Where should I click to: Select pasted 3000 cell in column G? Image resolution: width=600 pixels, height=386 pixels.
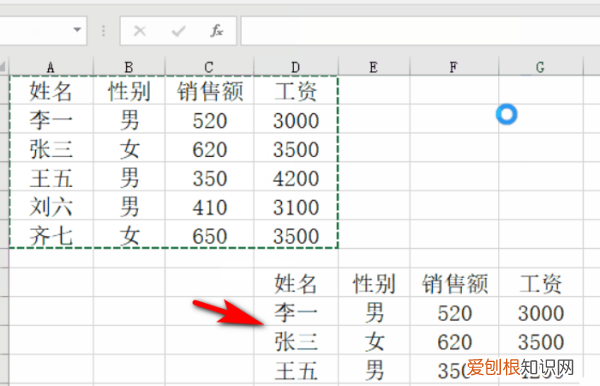pyautogui.click(x=541, y=311)
